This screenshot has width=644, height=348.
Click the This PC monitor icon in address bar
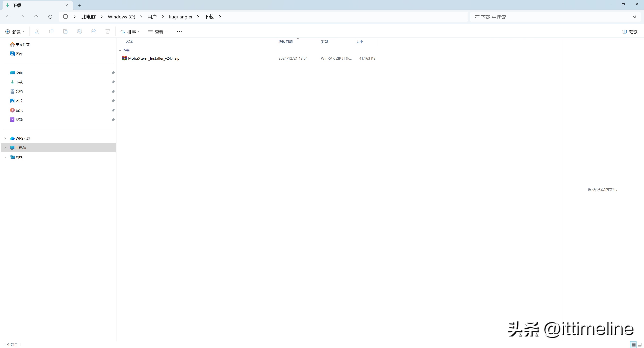click(66, 17)
